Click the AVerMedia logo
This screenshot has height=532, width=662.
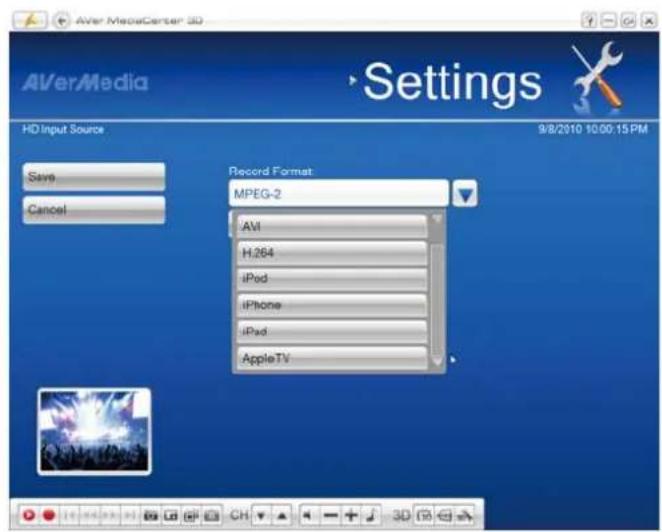coord(85,82)
